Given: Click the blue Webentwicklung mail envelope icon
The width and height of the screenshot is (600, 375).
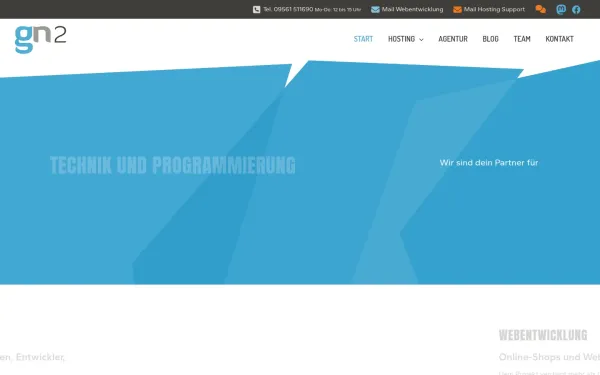Looking at the screenshot, I should tap(375, 10).
